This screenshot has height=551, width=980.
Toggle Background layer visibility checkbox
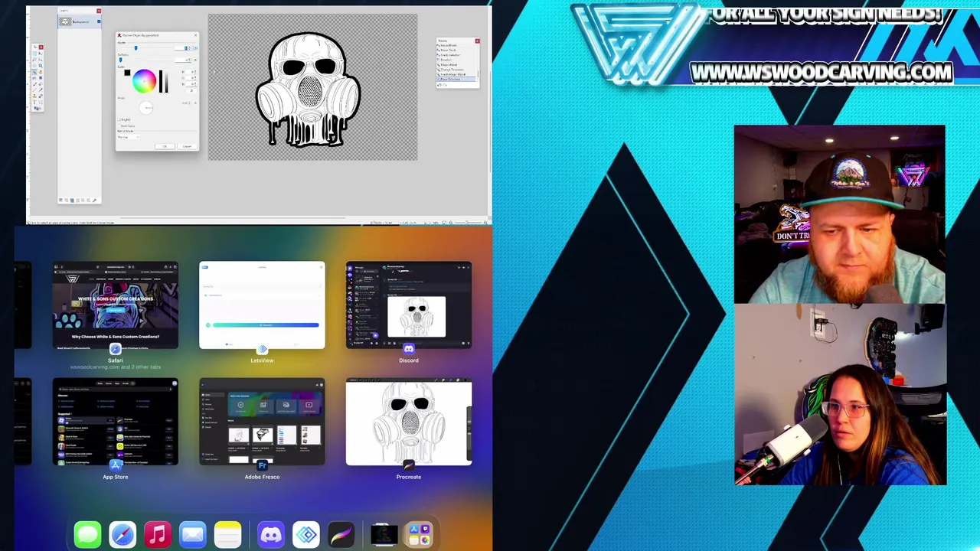point(99,21)
